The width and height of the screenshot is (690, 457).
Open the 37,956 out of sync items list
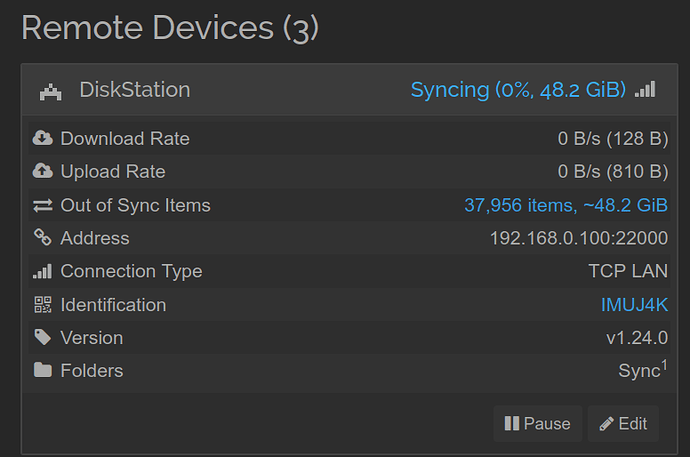coord(566,205)
